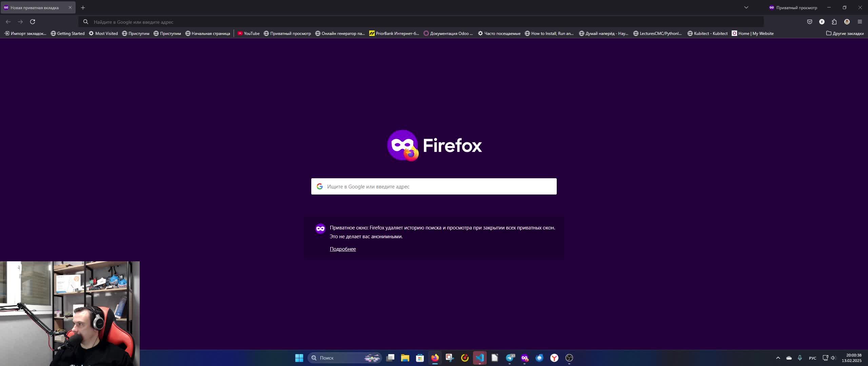Expand the list all tabs dropdown arrow
This screenshot has width=868, height=366.
tap(746, 7)
